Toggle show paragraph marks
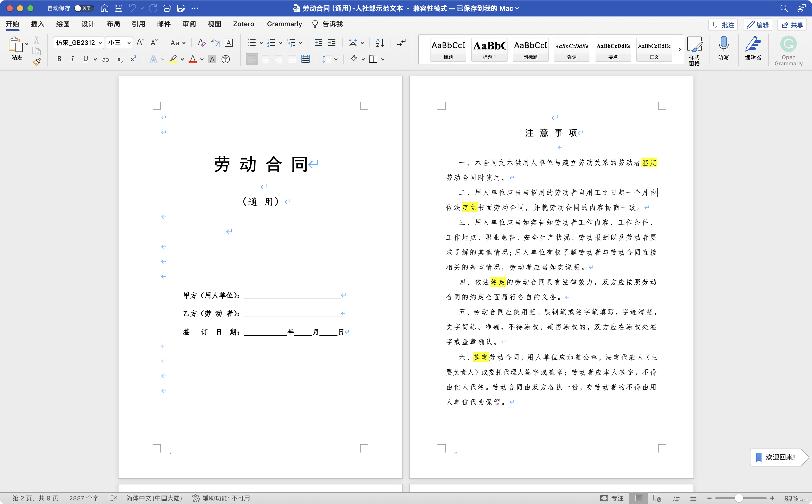 [x=402, y=42]
